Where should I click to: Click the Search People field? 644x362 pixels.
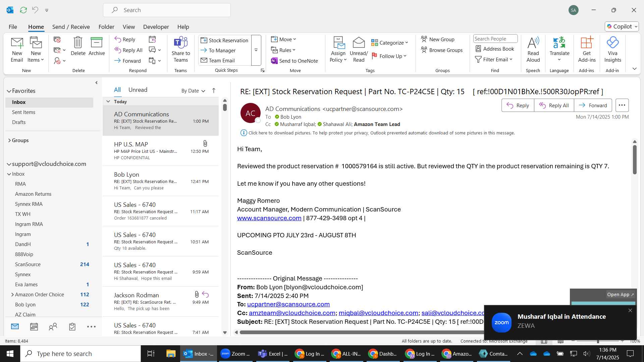tap(495, 39)
